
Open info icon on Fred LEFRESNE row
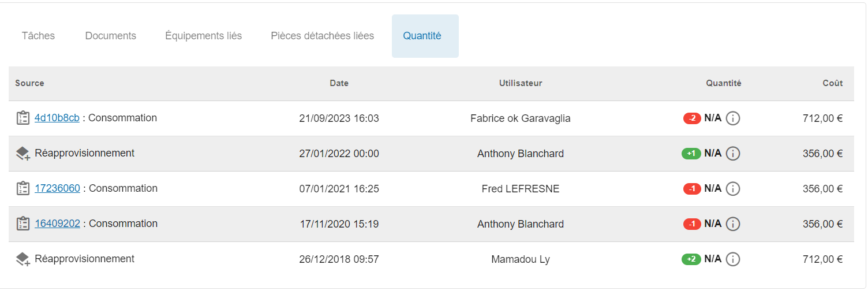click(733, 189)
